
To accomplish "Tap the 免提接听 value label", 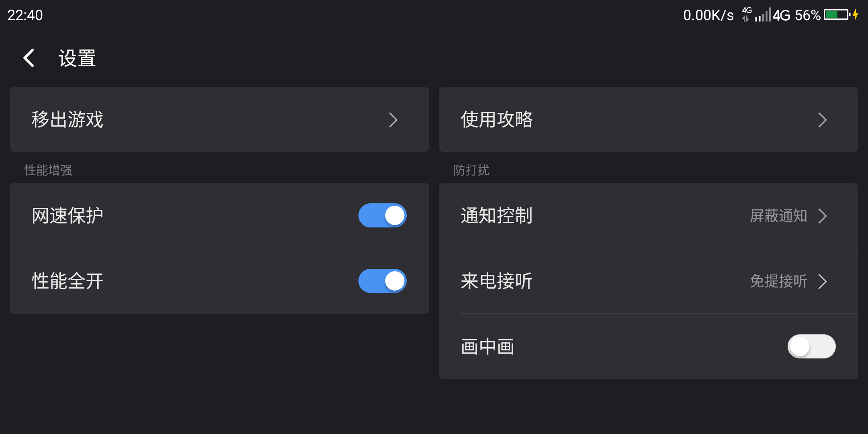I will coord(778,281).
